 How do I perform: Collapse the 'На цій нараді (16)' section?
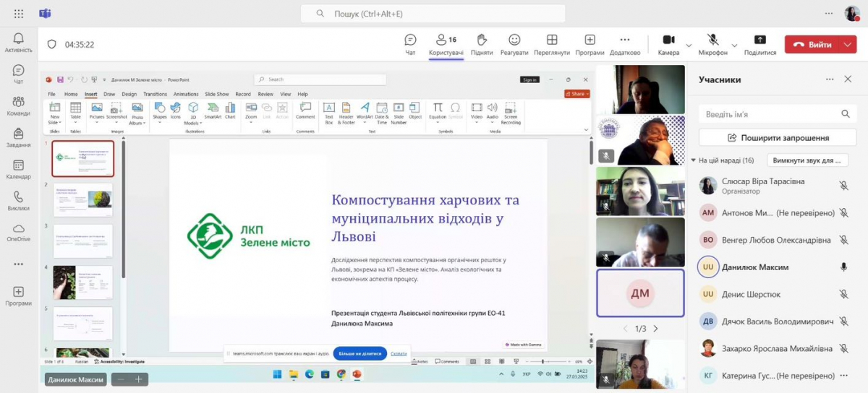[x=693, y=160]
